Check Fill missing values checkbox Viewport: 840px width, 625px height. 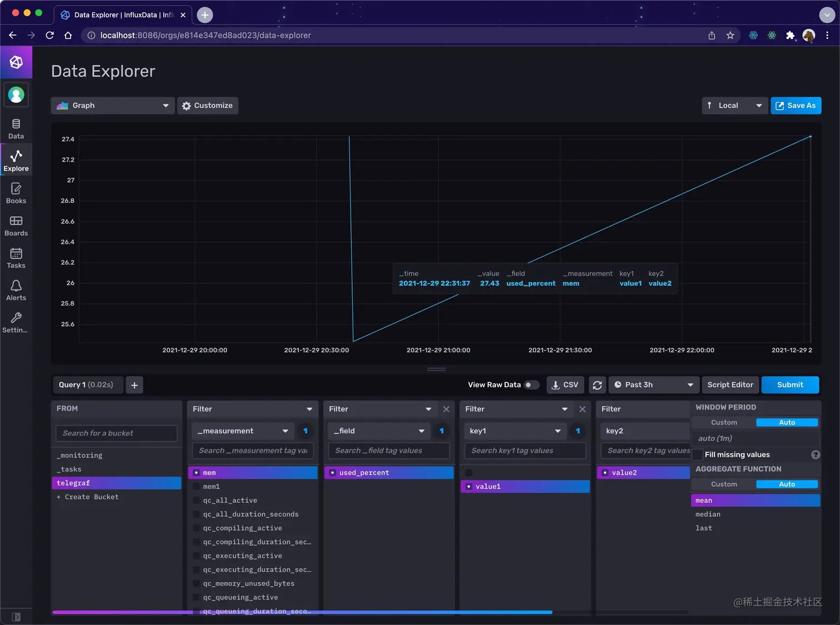[698, 454]
